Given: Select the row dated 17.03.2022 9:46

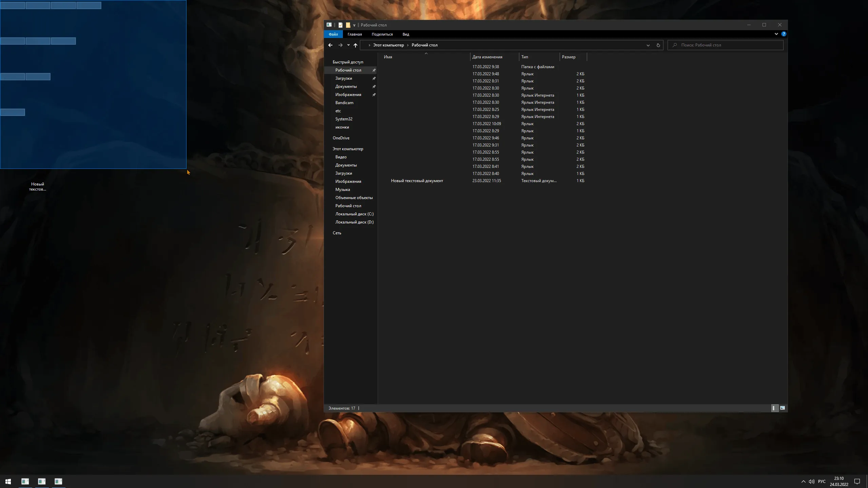Looking at the screenshot, I should 484,138.
